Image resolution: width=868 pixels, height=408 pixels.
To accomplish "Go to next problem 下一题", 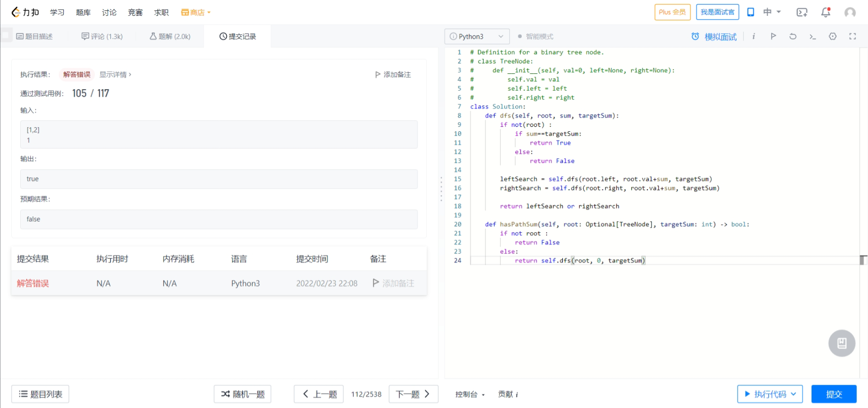I will 413,394.
